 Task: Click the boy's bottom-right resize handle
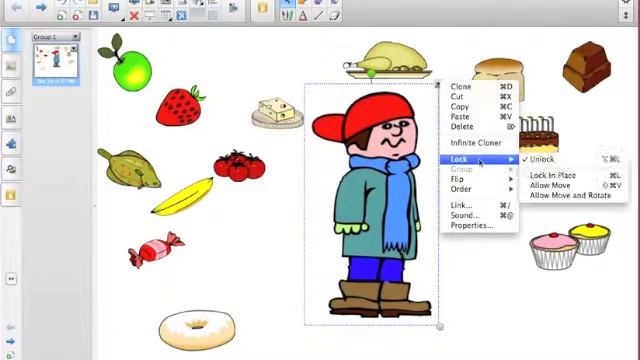point(440,326)
